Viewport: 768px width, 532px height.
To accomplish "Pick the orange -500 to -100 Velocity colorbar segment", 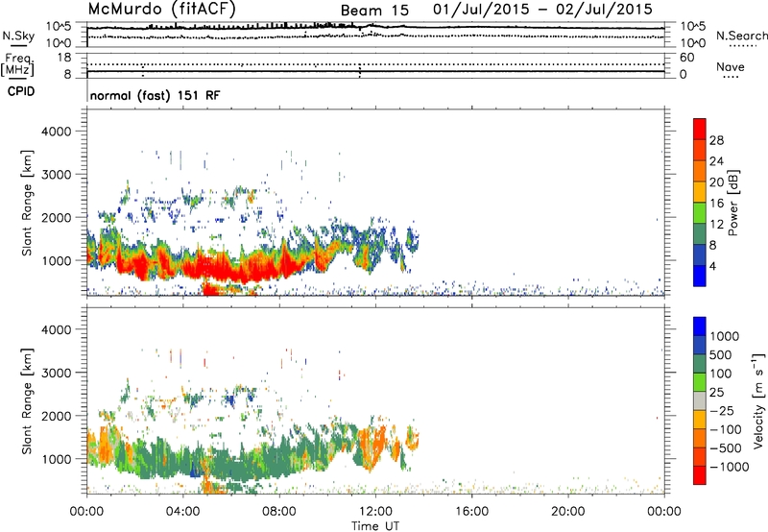I will 700,438.
